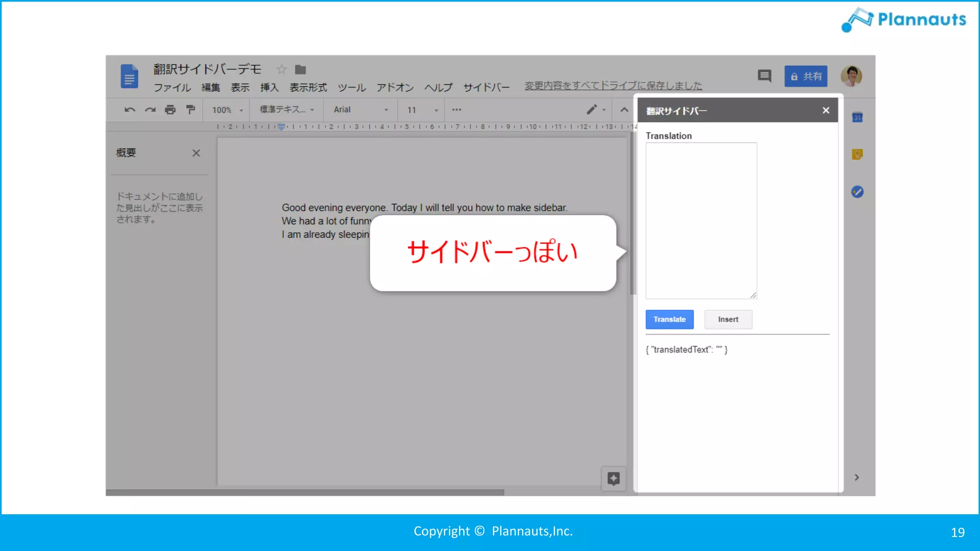
Task: Click the move to folder icon
Action: click(x=301, y=69)
